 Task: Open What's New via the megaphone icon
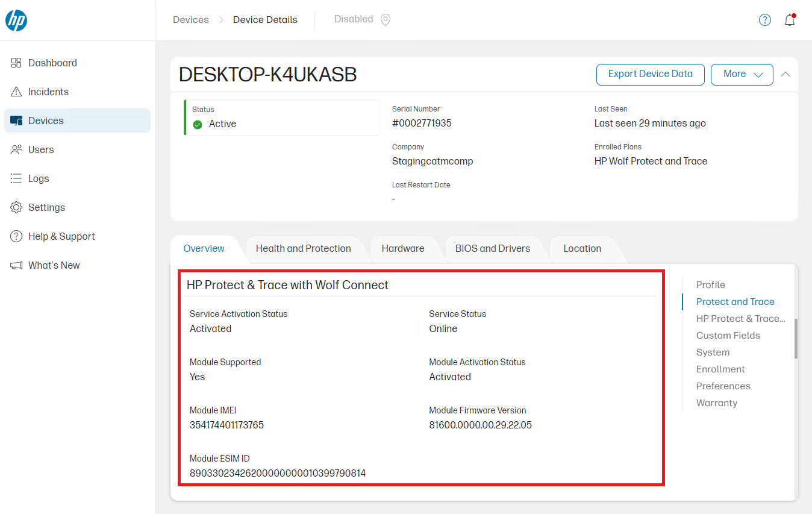(x=16, y=265)
